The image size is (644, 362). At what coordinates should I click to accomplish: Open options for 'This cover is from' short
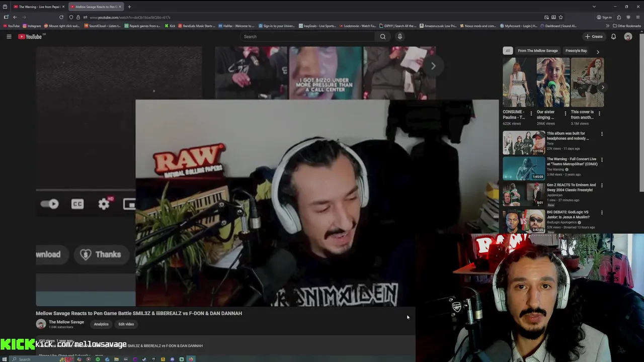599,114
